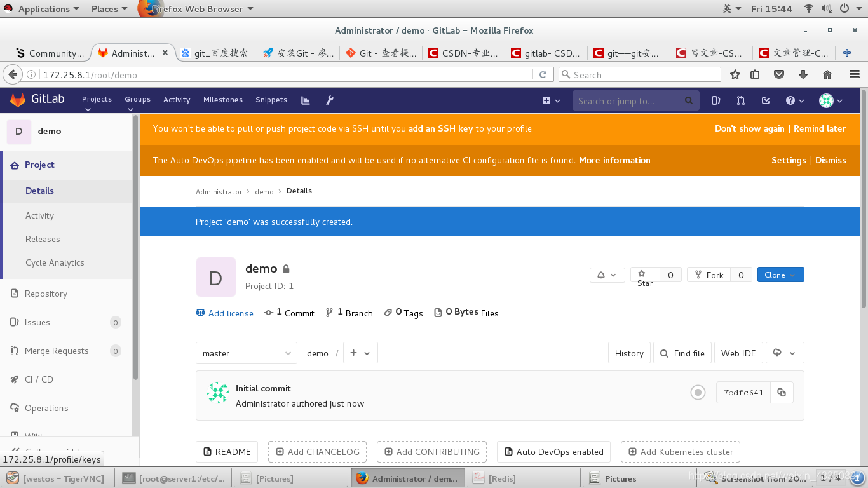Viewport: 868px width, 488px height.
Task: Click the Fork button
Action: [709, 274]
